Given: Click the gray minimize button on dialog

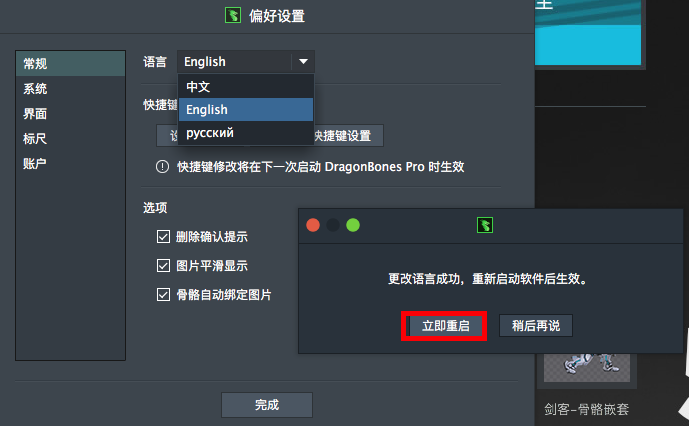Looking at the screenshot, I should tap(333, 225).
